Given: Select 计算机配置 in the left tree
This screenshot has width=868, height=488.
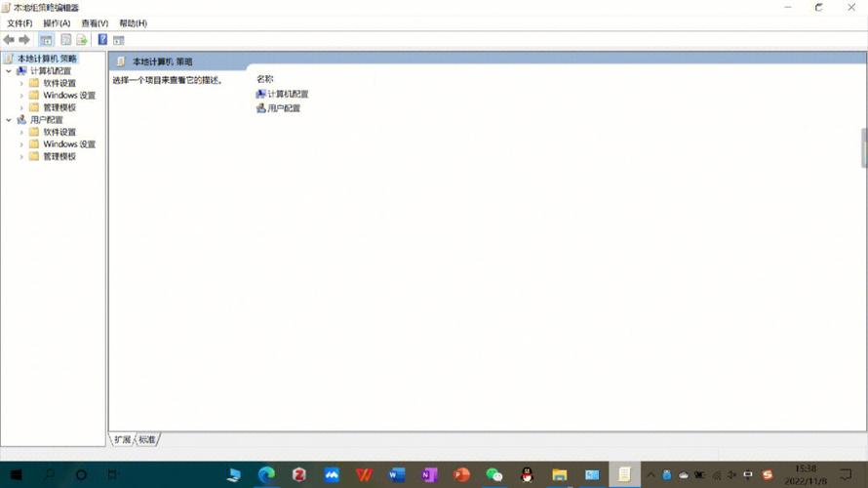Looking at the screenshot, I should coord(51,71).
